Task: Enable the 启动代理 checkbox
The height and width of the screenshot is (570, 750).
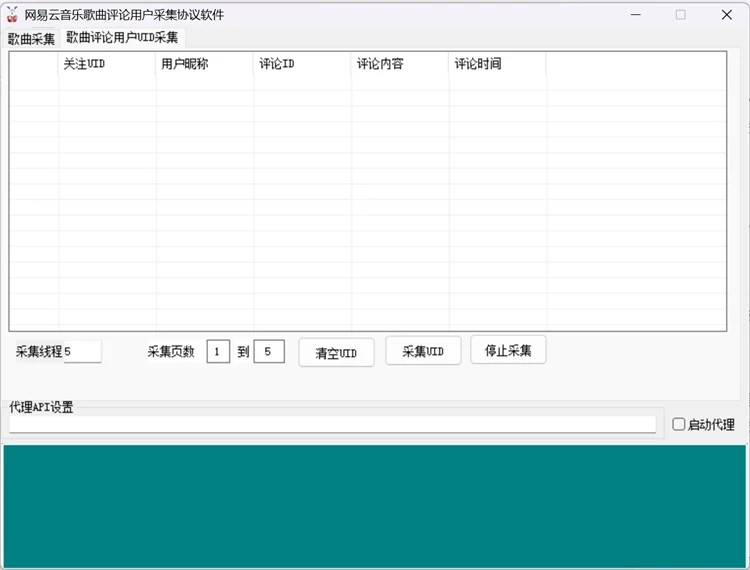Action: pos(678,424)
